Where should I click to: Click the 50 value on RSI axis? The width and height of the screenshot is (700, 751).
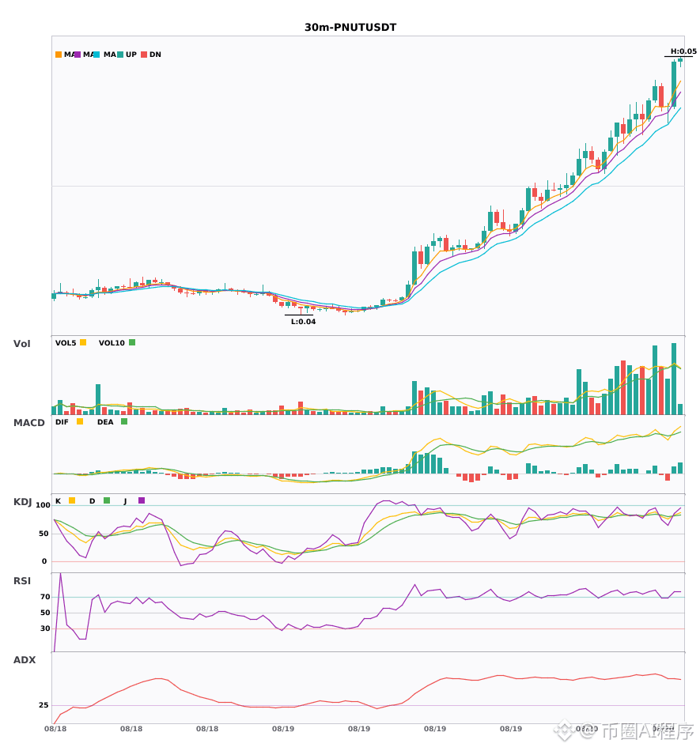pyautogui.click(x=45, y=613)
